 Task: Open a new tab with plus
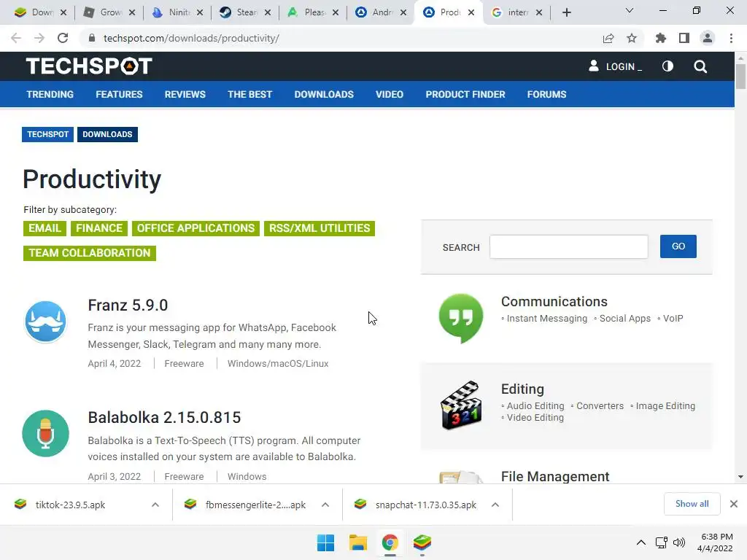pos(566,12)
